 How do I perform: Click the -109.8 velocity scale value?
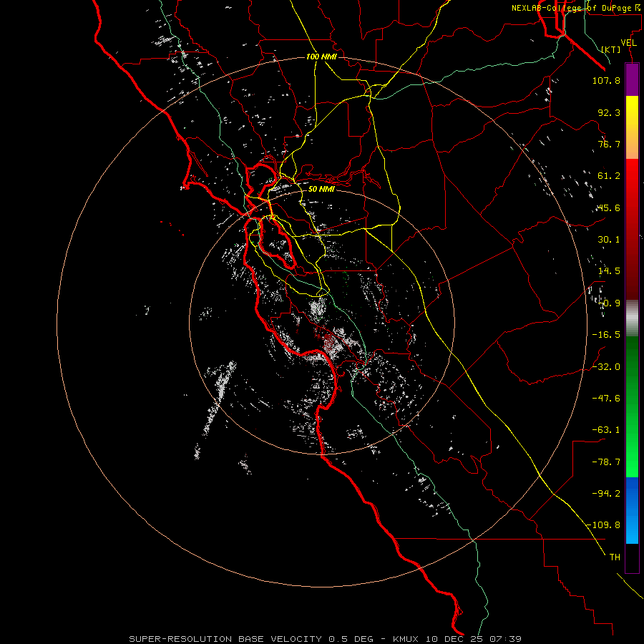click(x=604, y=525)
